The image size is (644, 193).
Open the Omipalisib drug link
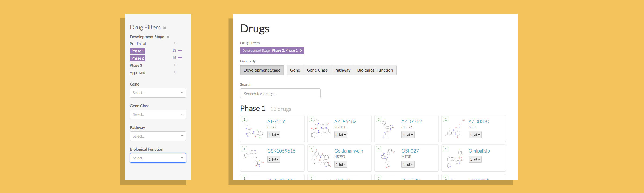[479, 151]
